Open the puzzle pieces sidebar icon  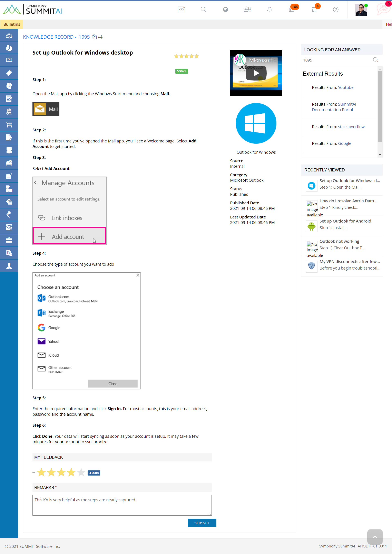pyautogui.click(x=9, y=189)
